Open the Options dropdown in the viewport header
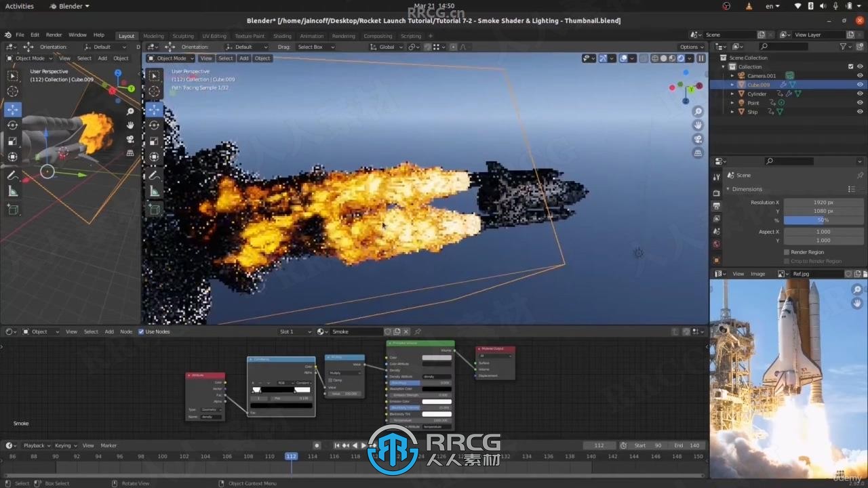This screenshot has height=488, width=868. click(x=692, y=47)
